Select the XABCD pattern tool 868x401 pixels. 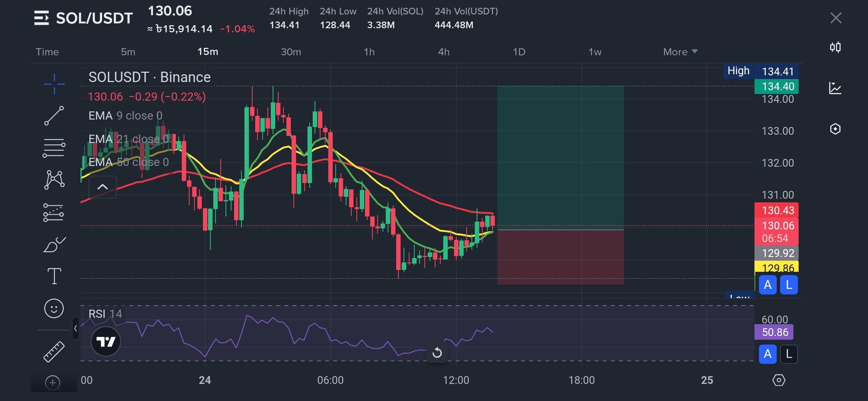pyautogui.click(x=54, y=180)
